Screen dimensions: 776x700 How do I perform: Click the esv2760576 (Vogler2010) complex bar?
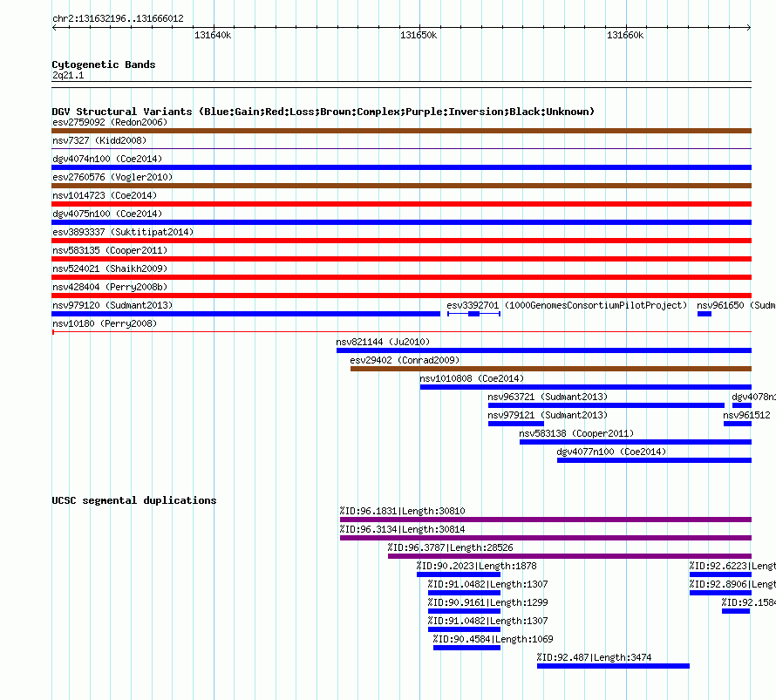click(x=401, y=186)
